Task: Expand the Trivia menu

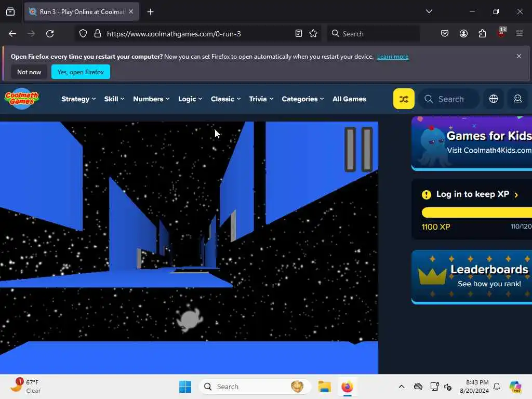Action: point(261,99)
